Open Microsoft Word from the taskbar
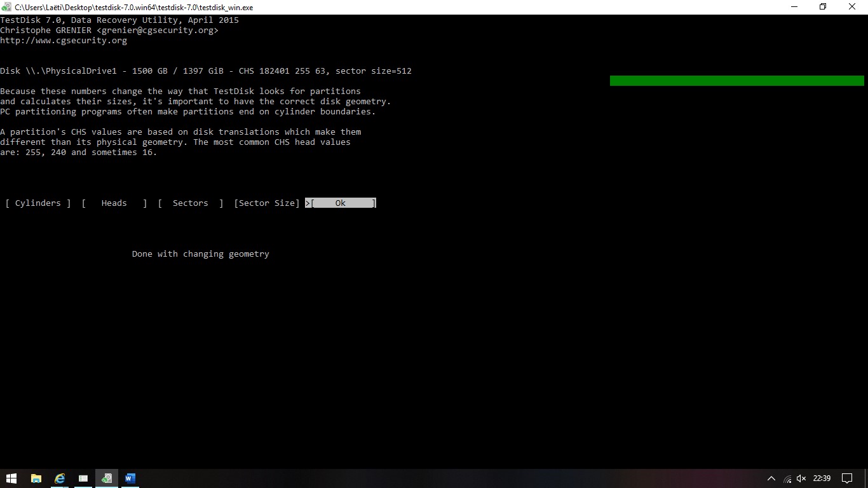The width and height of the screenshot is (868, 488). click(130, 478)
